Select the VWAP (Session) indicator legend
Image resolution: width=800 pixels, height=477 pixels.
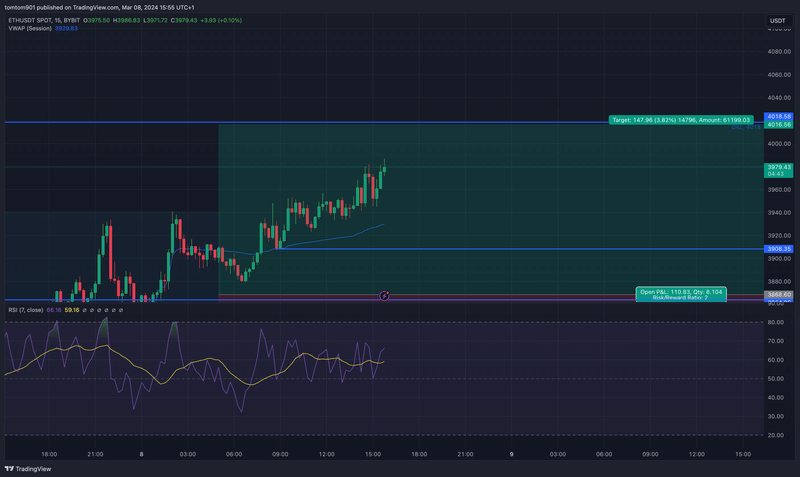click(30, 29)
